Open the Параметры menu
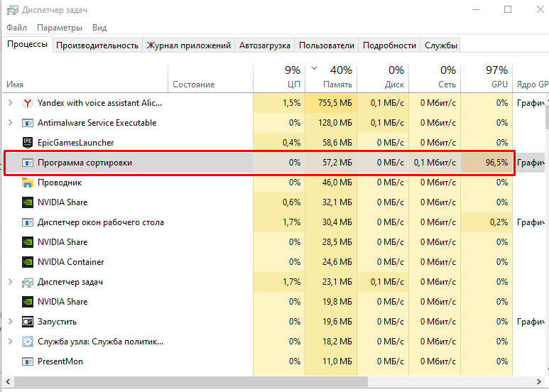This screenshot has width=549, height=392. 60,28
